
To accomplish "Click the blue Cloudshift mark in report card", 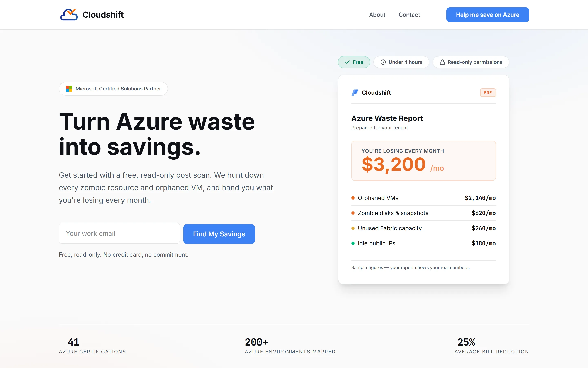I will (x=355, y=92).
